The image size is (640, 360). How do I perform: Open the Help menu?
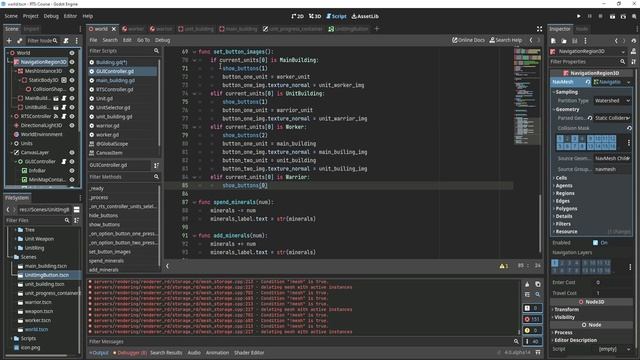click(88, 16)
